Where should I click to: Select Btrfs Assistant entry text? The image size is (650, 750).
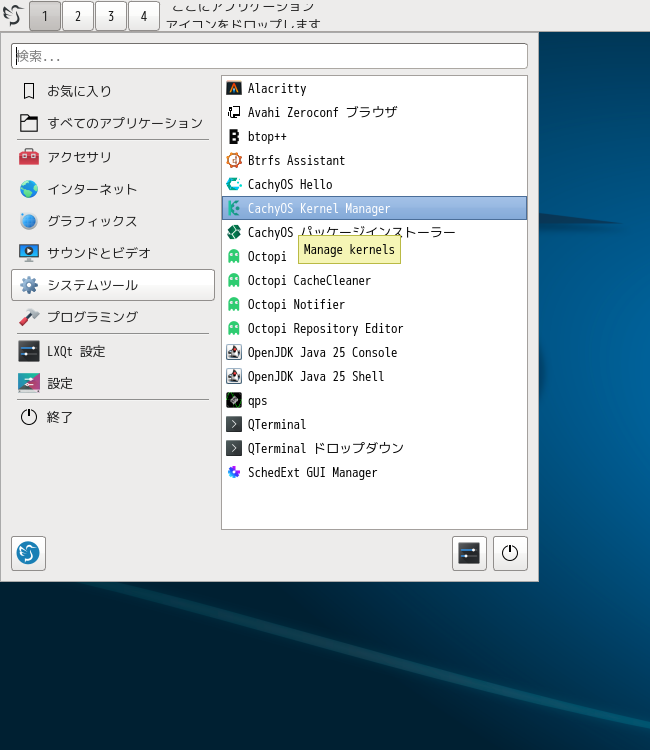click(x=296, y=160)
